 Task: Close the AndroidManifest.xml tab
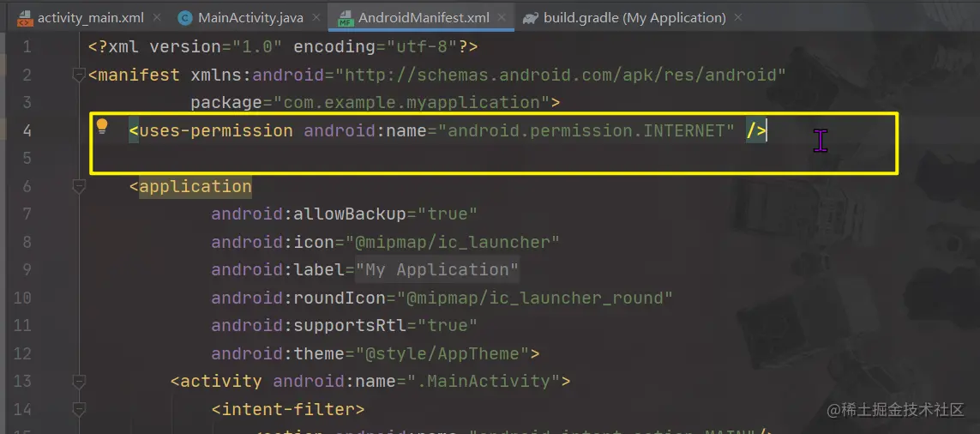(x=503, y=17)
